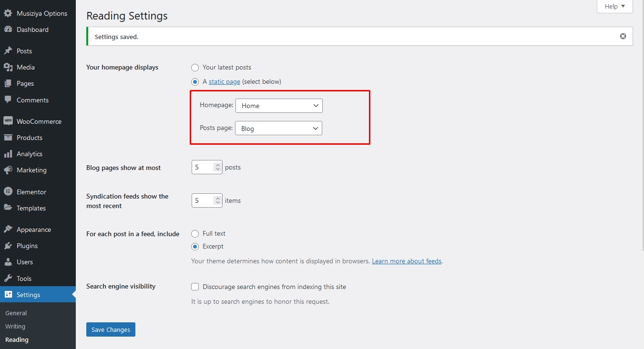Open the Reading settings submenu item
This screenshot has height=349, width=644.
(x=17, y=339)
